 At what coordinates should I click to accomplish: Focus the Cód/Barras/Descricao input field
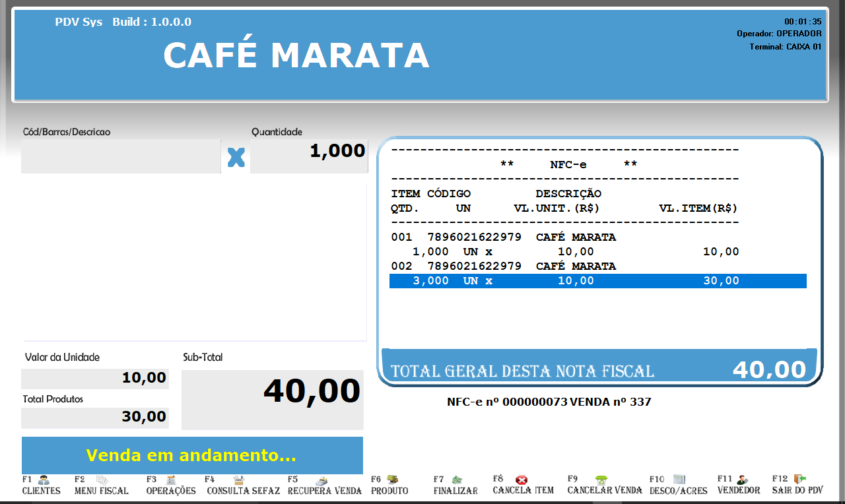[121, 156]
